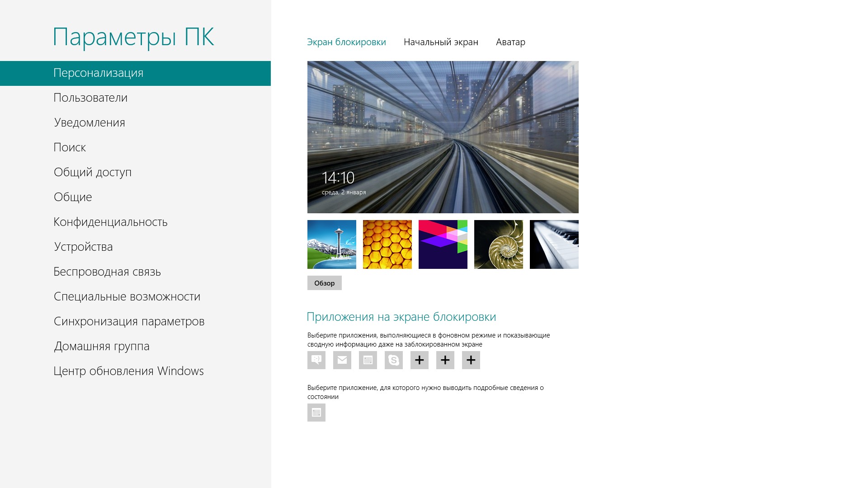Click the Messaging lock screen app icon
This screenshot has height=488, width=868.
(x=316, y=360)
